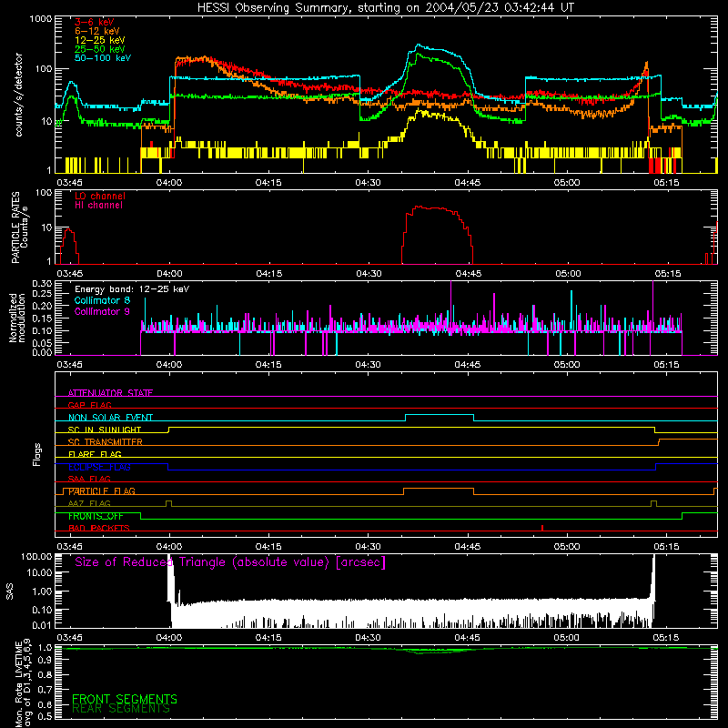Click the LO channel legend label
Viewport: 728px width, 728px height.
(100, 196)
